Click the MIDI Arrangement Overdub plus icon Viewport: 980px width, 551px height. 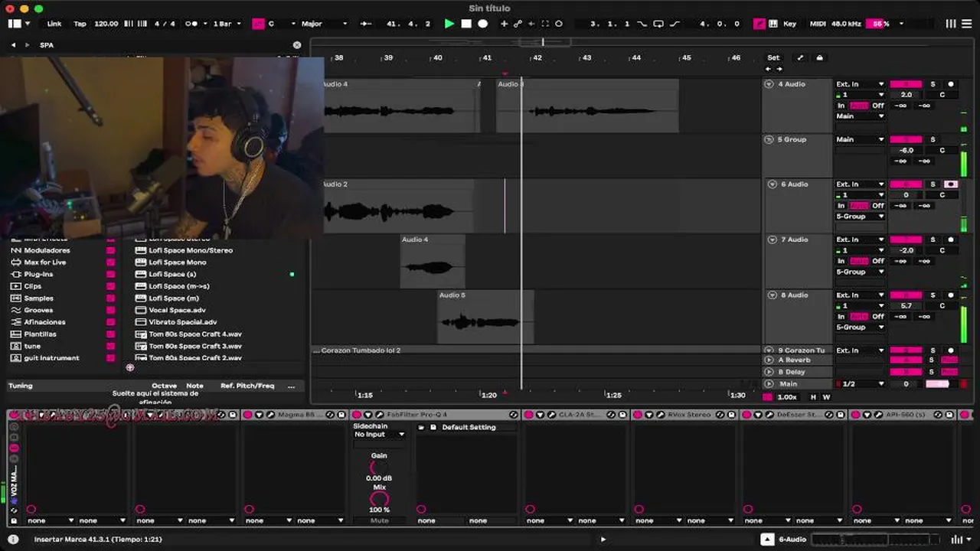(504, 24)
